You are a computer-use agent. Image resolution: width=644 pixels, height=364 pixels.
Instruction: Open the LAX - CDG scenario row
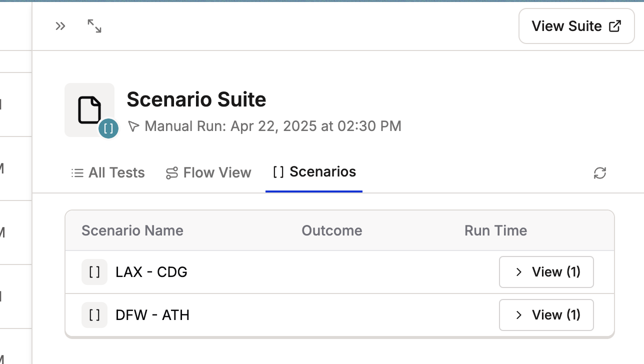(x=151, y=272)
